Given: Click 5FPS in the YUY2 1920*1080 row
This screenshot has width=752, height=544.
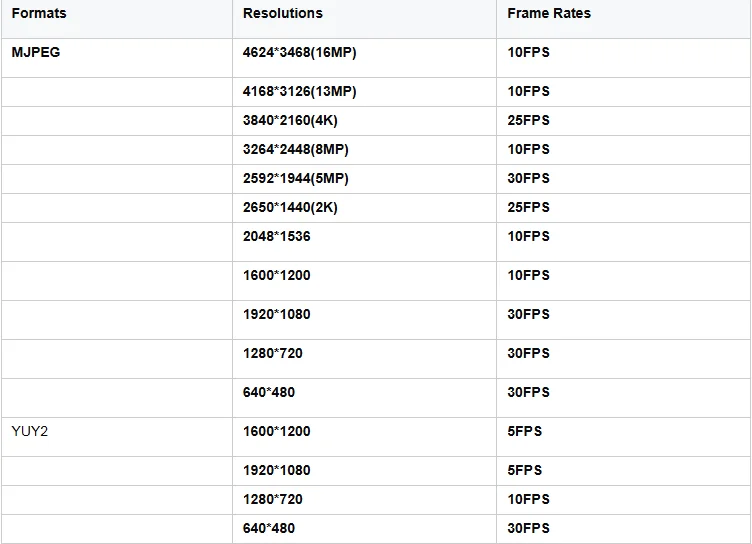Looking at the screenshot, I should (x=525, y=470).
